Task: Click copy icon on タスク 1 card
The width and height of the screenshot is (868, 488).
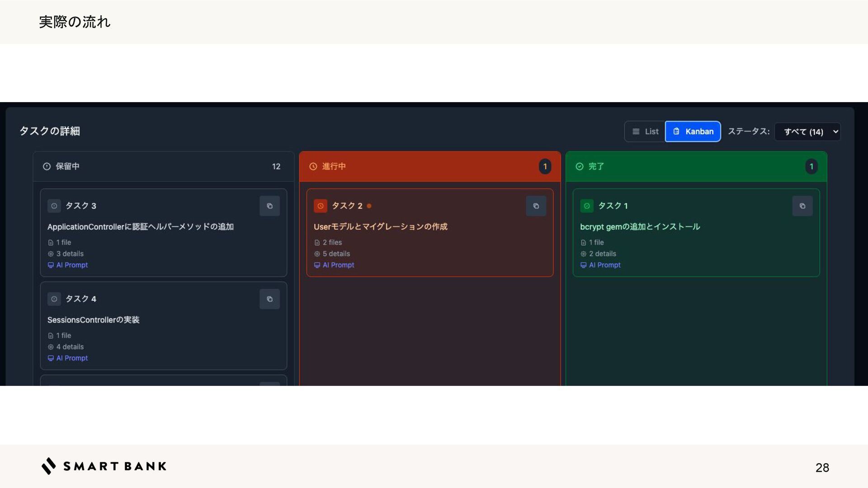Action: tap(802, 206)
